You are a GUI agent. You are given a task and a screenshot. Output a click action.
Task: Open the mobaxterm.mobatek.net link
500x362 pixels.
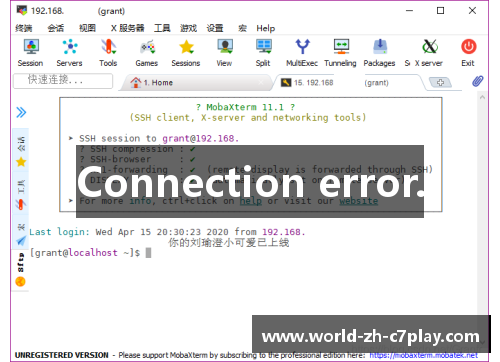423,355
